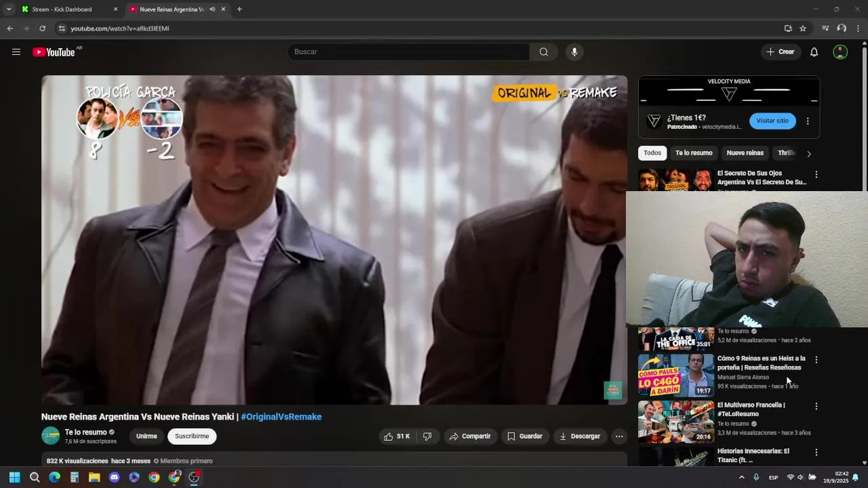Click the Crear button
Image resolution: width=868 pixels, height=488 pixels.
(x=781, y=52)
